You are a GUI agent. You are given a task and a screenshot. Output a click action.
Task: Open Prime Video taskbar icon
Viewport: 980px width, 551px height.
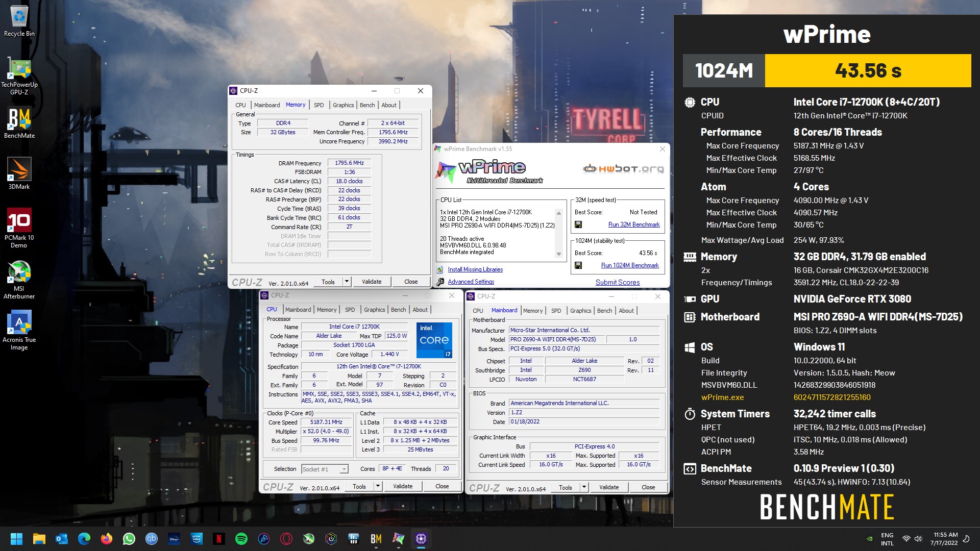point(197,539)
